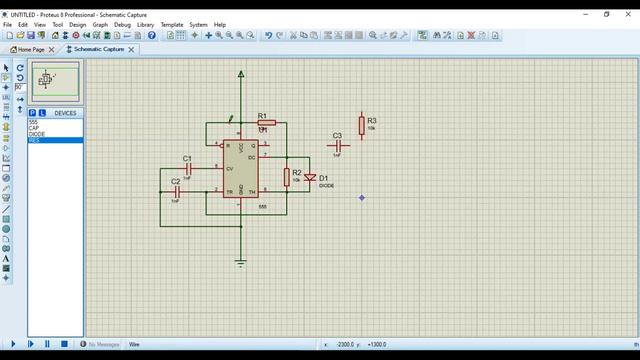Open the File menu
The height and width of the screenshot is (360, 640).
click(7, 24)
